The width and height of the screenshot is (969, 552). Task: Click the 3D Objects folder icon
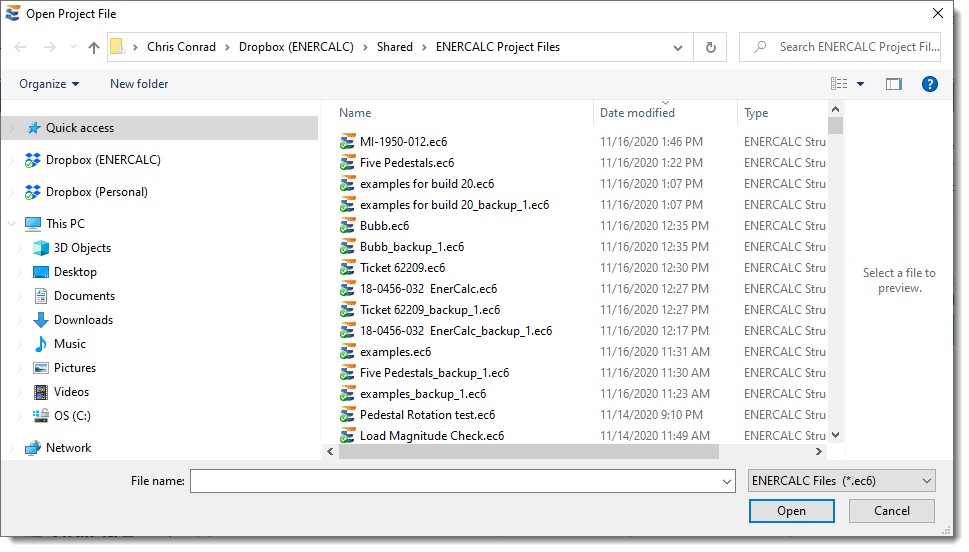41,248
